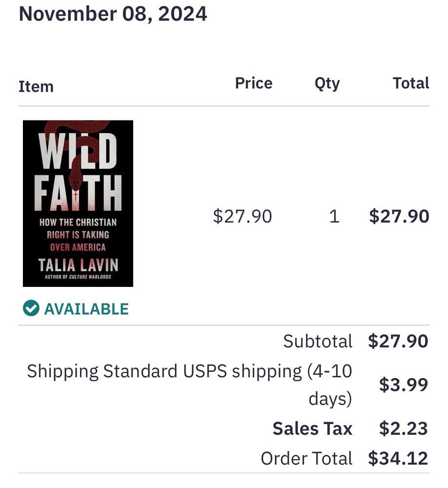
Task: Open the Wild Faith book cover thumbnail
Action: click(78, 203)
